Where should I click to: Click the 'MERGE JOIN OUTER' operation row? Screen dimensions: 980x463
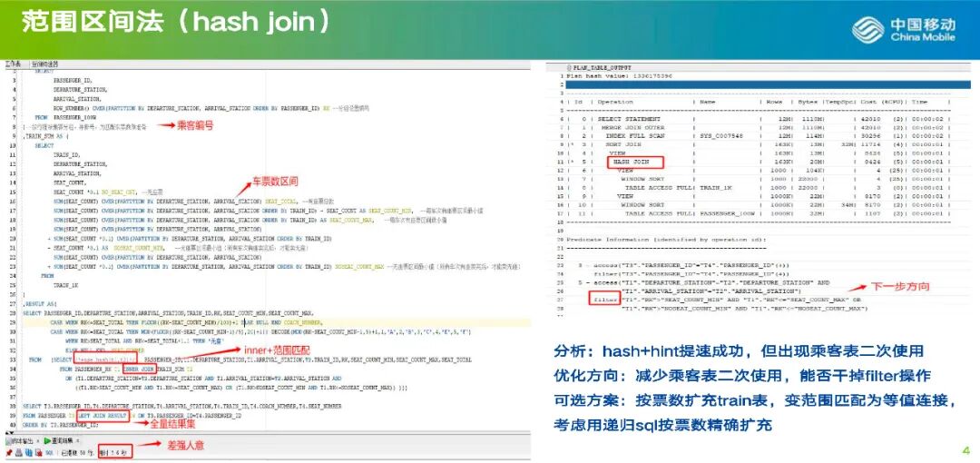[632, 127]
